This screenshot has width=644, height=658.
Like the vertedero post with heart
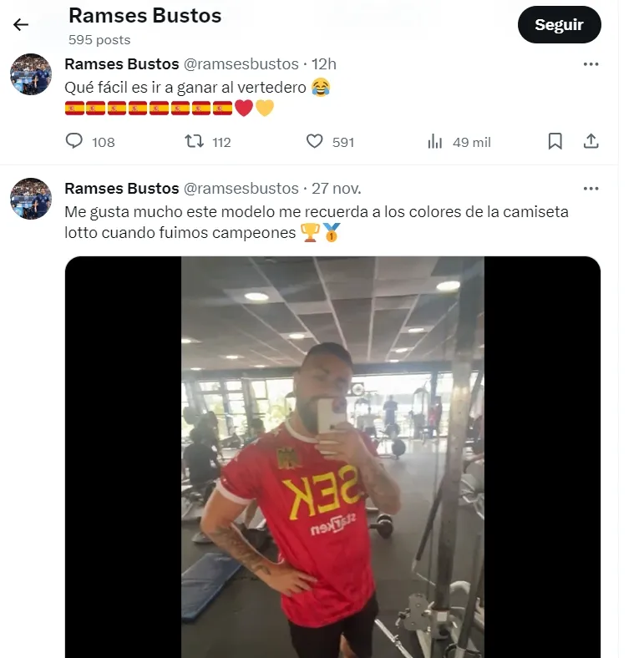click(315, 142)
